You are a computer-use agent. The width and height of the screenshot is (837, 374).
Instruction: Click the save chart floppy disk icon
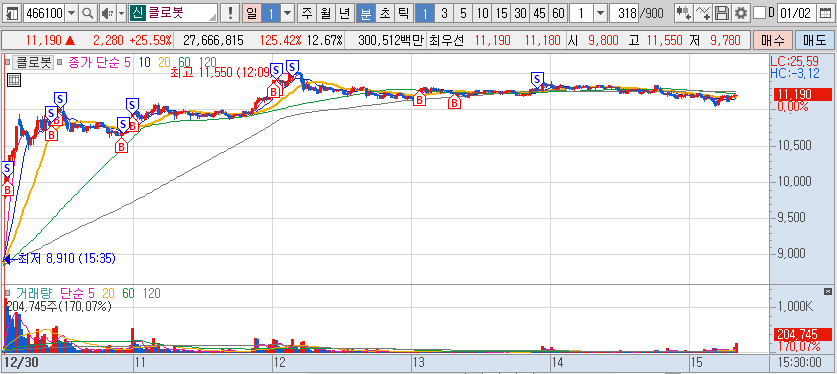pyautogui.click(x=722, y=13)
